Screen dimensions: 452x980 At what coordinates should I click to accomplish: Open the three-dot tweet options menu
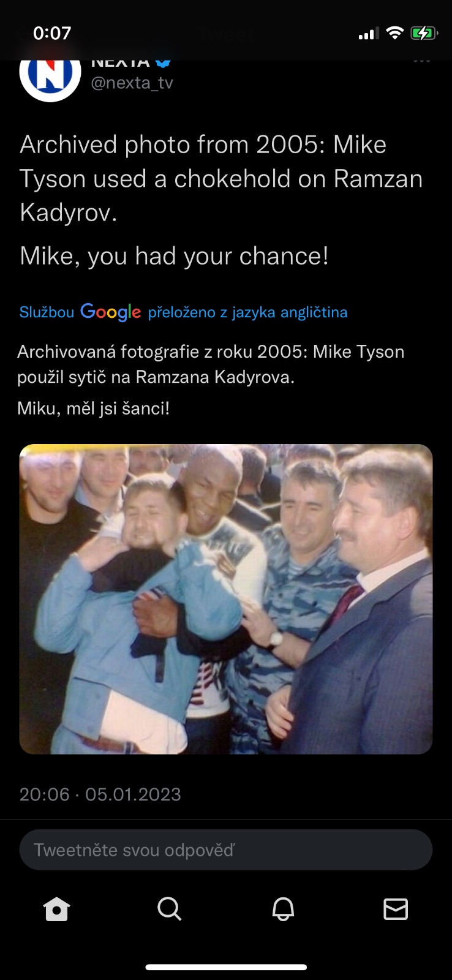(x=421, y=61)
